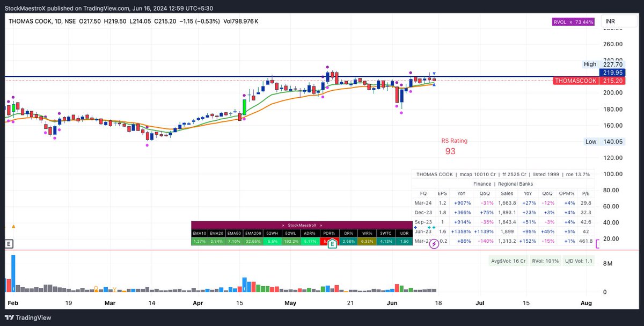Viewport: 644px width, 326px height.
Task: Click the 1,893.1 sales cell
Action: (507, 212)
